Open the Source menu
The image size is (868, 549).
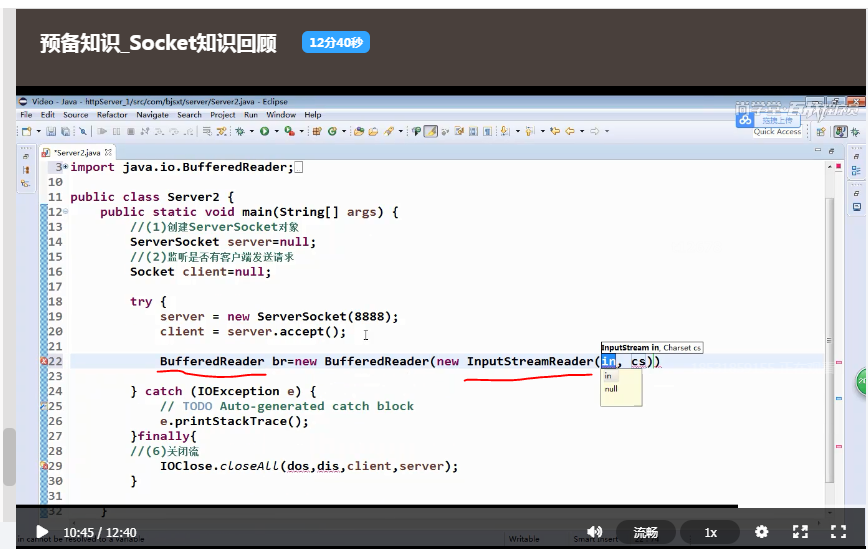pyautogui.click(x=76, y=115)
